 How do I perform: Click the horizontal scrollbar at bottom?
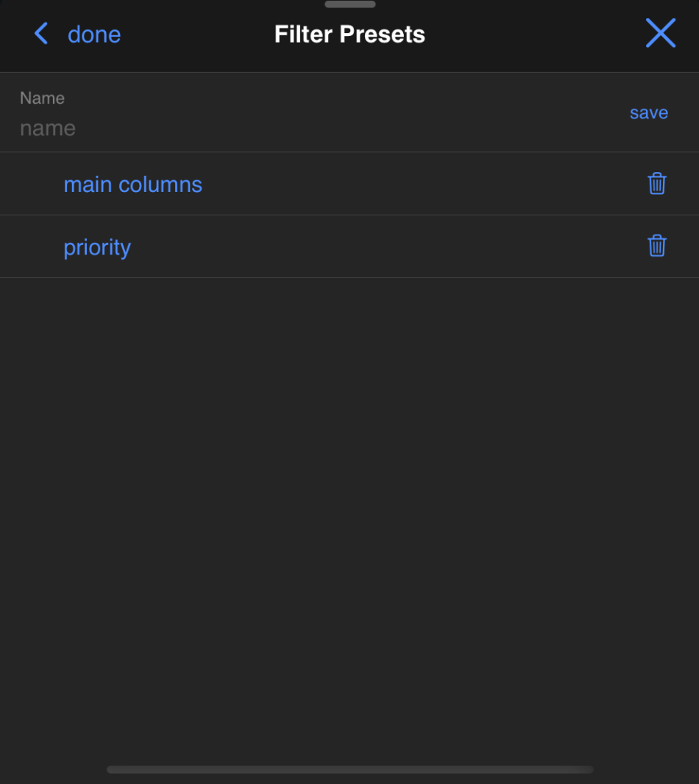pos(349,769)
